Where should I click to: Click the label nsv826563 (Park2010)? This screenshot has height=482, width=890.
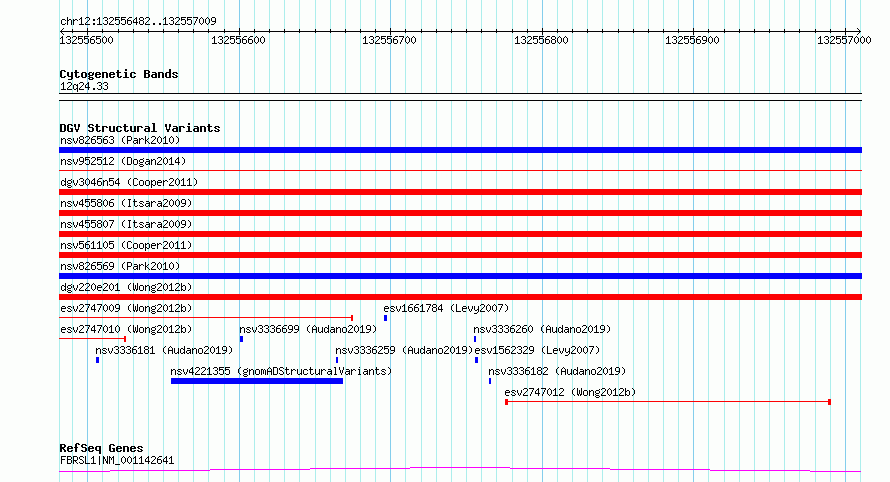coord(120,140)
